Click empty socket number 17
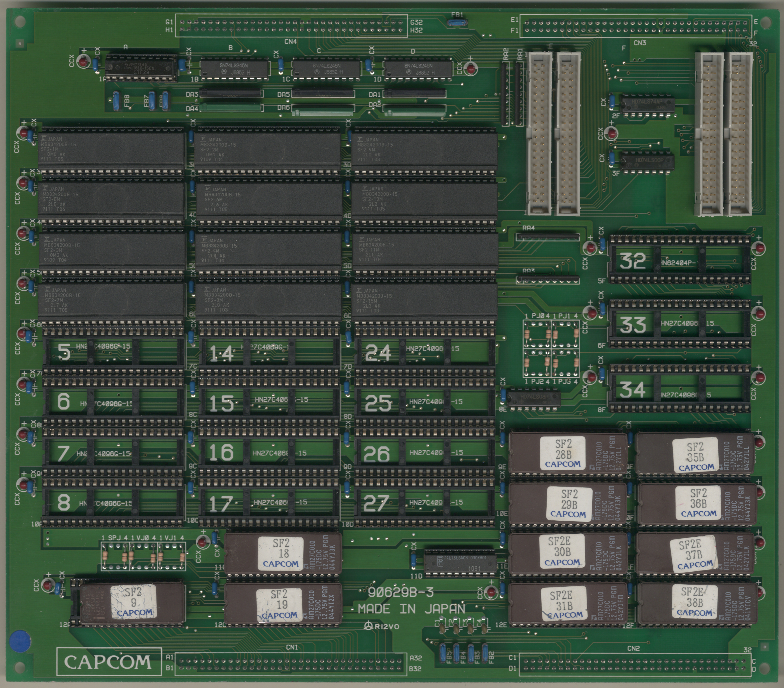This screenshot has height=688, width=784. click(x=269, y=502)
